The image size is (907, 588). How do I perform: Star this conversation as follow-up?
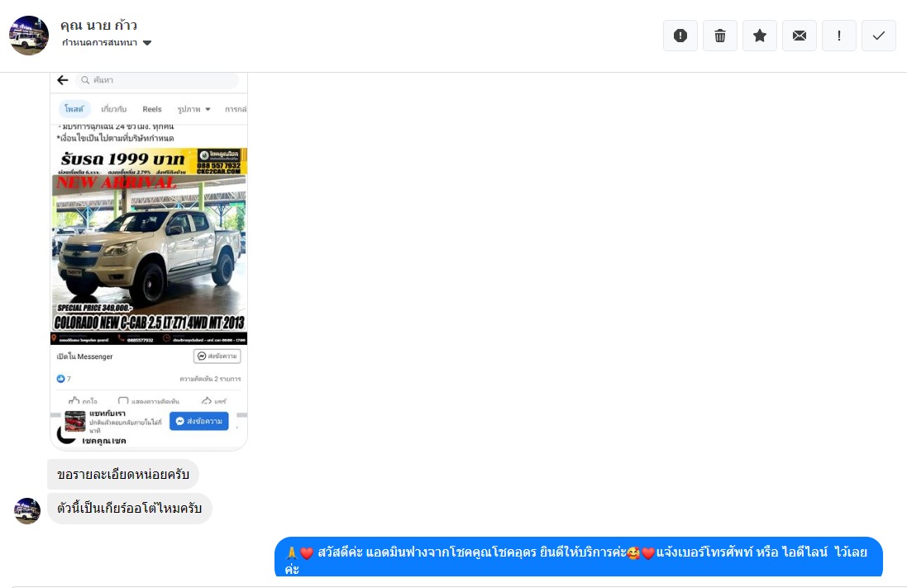coord(760,36)
